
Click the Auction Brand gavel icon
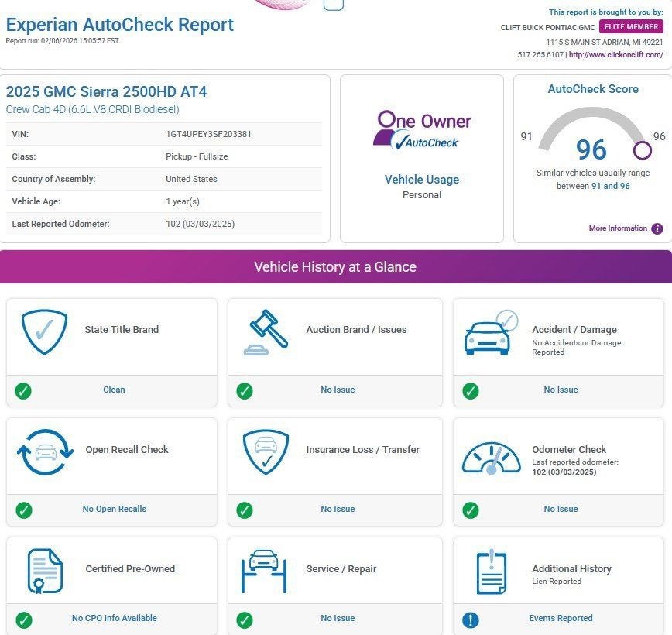pos(266,331)
